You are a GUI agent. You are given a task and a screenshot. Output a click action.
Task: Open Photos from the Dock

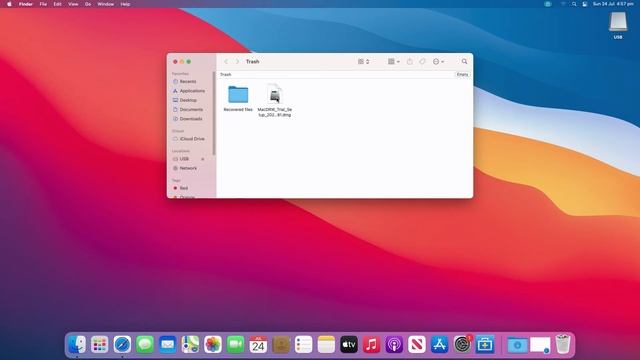click(213, 344)
